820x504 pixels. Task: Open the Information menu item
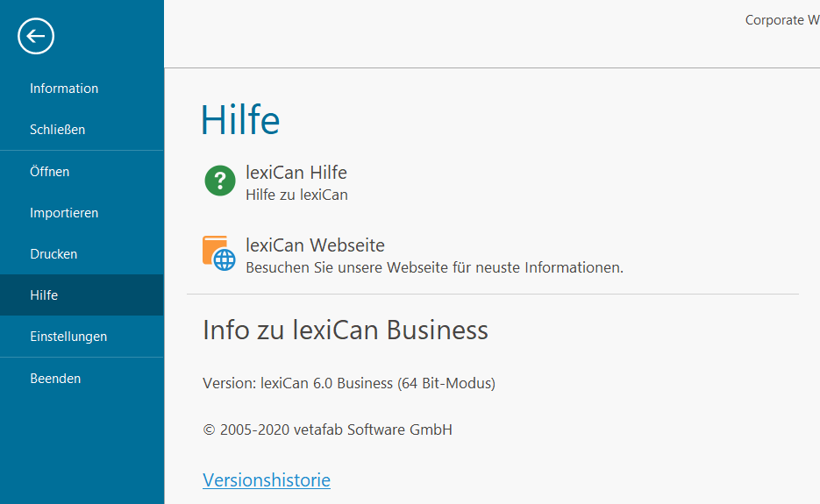coord(82,89)
